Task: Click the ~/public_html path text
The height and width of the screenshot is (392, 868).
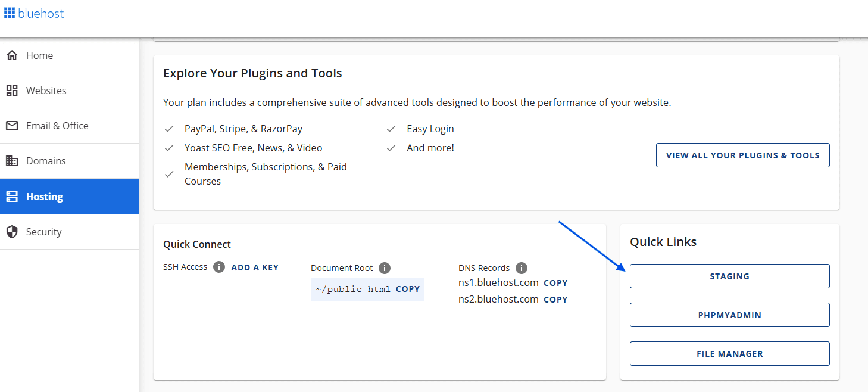Action: (353, 289)
